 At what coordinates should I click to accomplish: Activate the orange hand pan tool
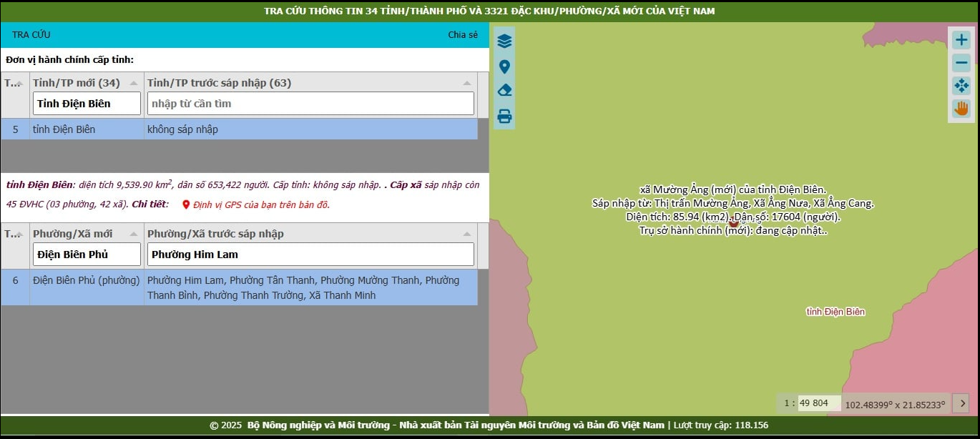click(x=961, y=109)
